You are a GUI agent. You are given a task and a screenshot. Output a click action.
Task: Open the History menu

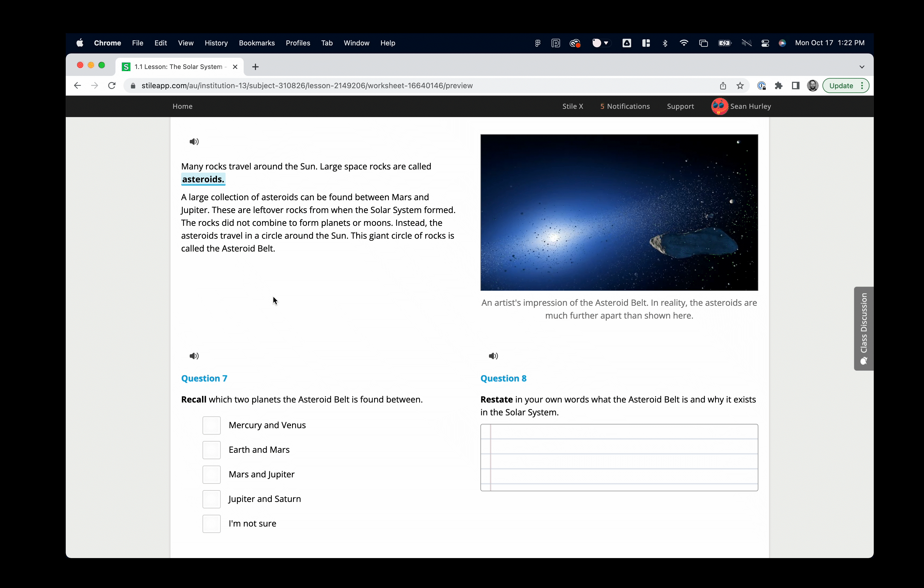[x=216, y=43]
